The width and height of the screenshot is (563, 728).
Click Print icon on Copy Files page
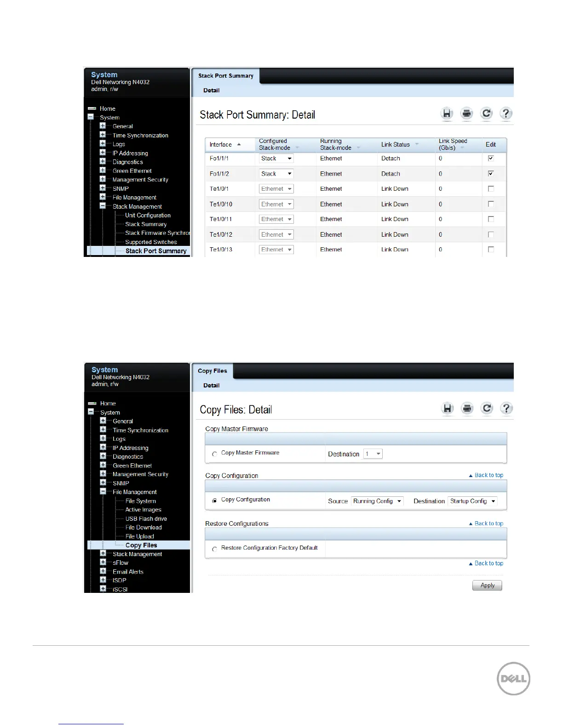[467, 408]
